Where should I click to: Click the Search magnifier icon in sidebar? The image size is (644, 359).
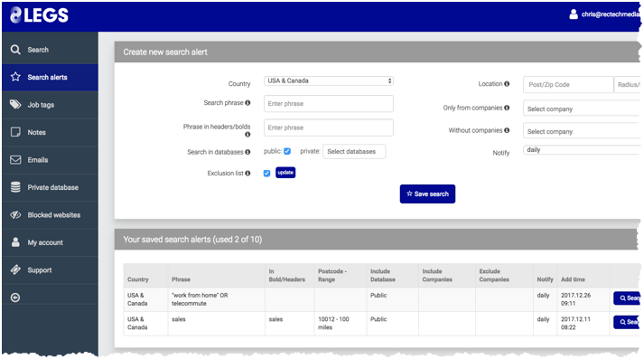[15, 50]
